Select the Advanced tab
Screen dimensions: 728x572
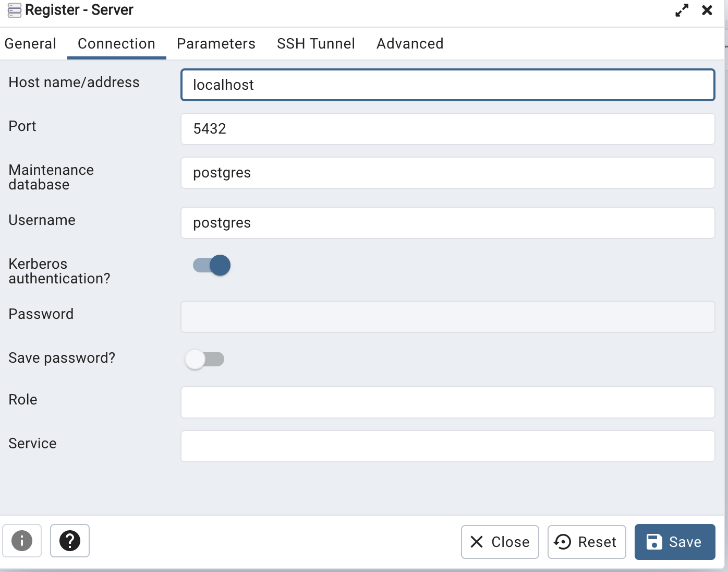[x=410, y=44]
